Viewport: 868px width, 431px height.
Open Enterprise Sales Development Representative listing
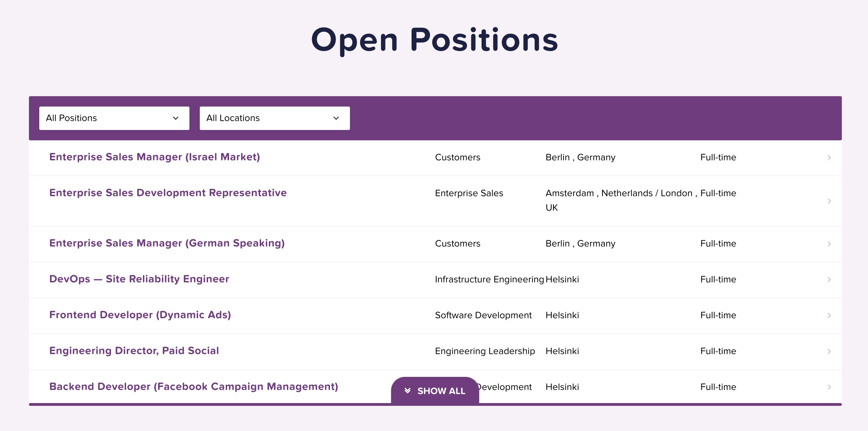(x=168, y=193)
